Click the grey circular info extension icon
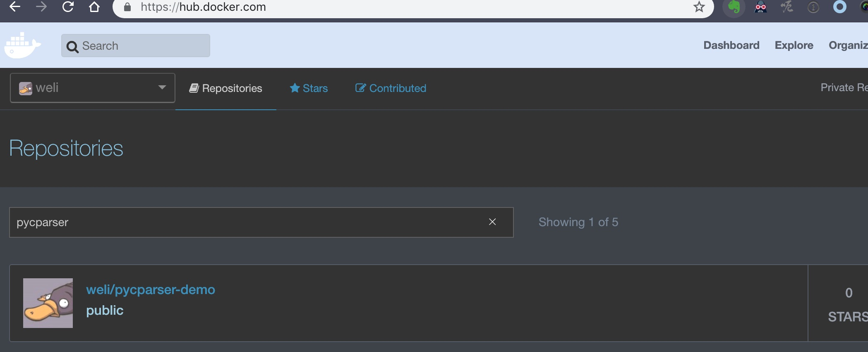 coord(813,7)
